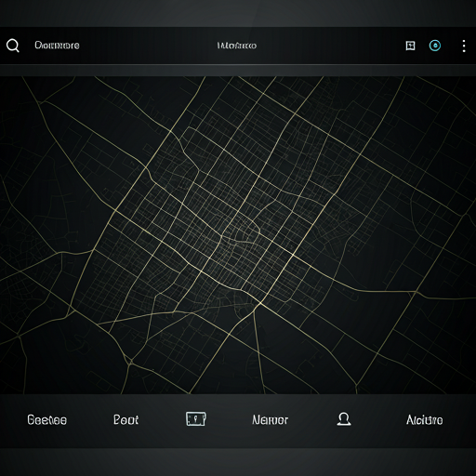Toggle the cyan circular location icon
This screenshot has width=476, height=476.
(x=435, y=46)
